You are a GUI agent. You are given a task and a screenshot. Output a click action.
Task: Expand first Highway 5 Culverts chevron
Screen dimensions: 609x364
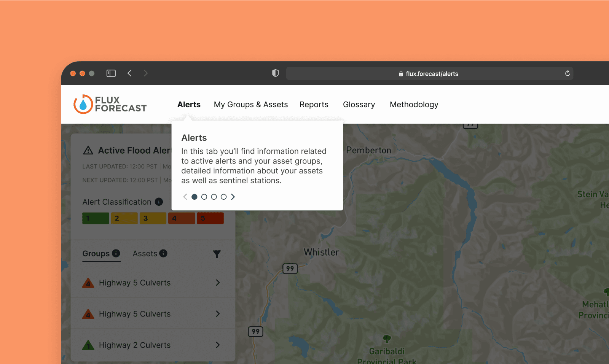tap(218, 283)
